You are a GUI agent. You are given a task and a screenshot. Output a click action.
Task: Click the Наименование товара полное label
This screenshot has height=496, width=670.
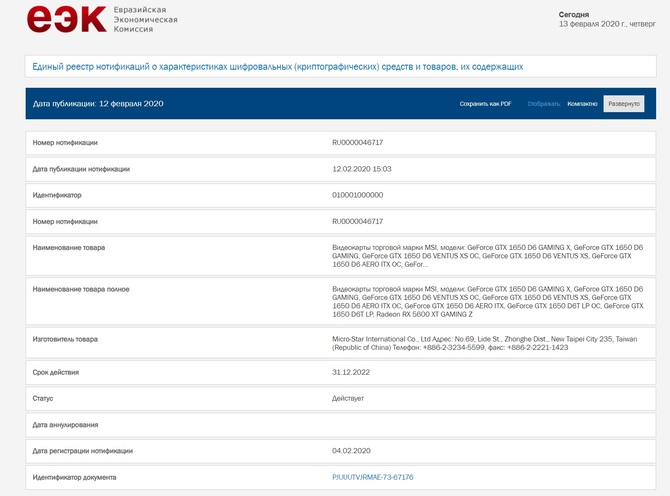(x=81, y=289)
